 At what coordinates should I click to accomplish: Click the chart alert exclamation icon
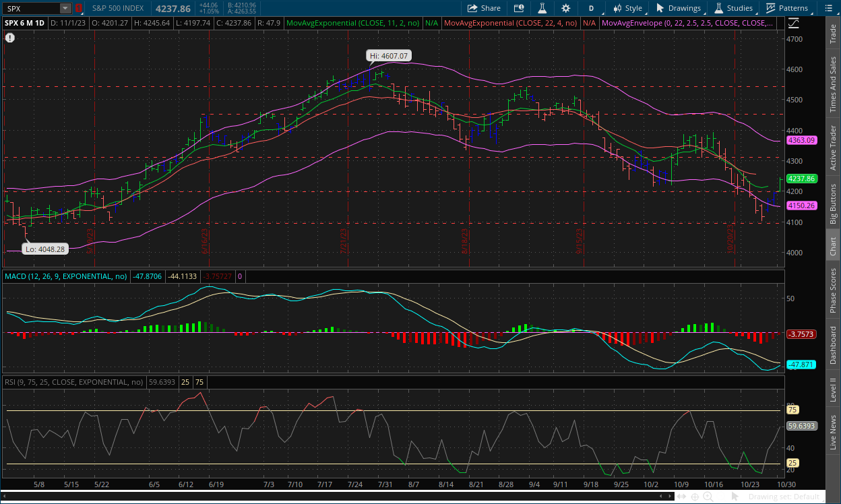(x=9, y=38)
